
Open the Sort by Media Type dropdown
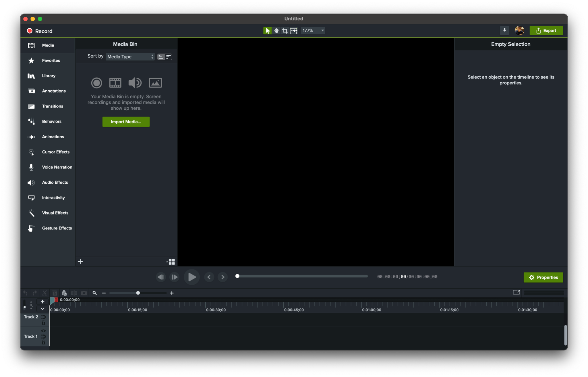coord(130,57)
